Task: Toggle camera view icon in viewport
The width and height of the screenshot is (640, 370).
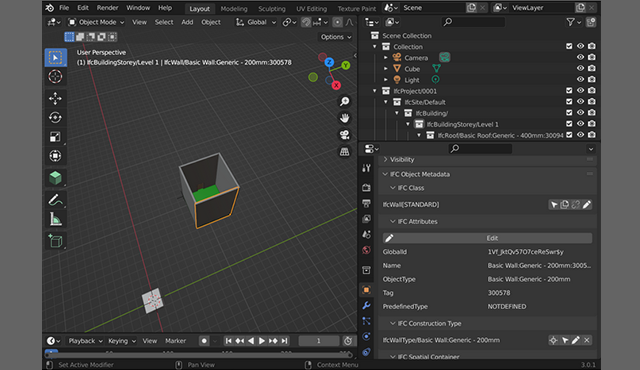Action: tap(344, 135)
